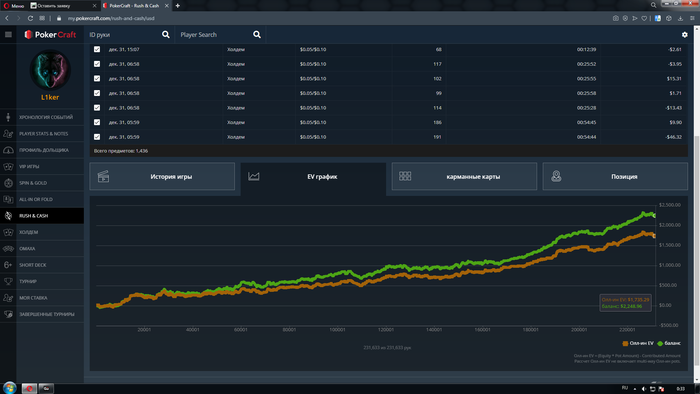Open Холдем sidebar icon
700x394 pixels.
point(8,232)
